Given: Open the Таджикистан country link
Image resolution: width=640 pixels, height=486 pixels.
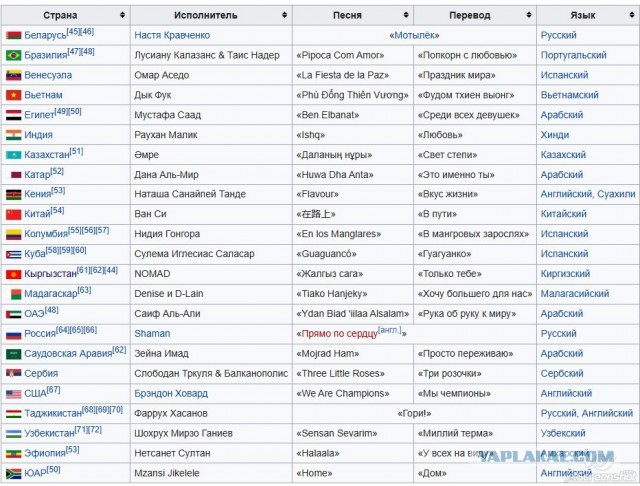Looking at the screenshot, I should [53, 414].
